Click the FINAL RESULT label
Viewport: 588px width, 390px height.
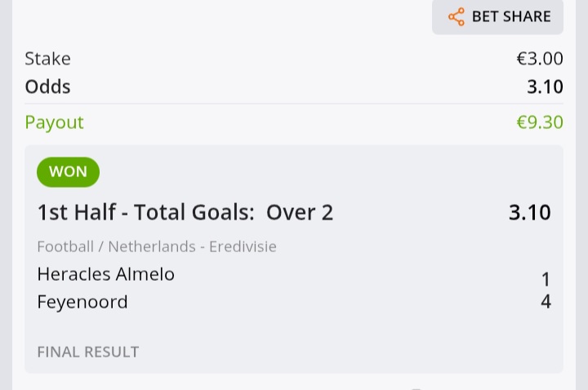click(88, 352)
